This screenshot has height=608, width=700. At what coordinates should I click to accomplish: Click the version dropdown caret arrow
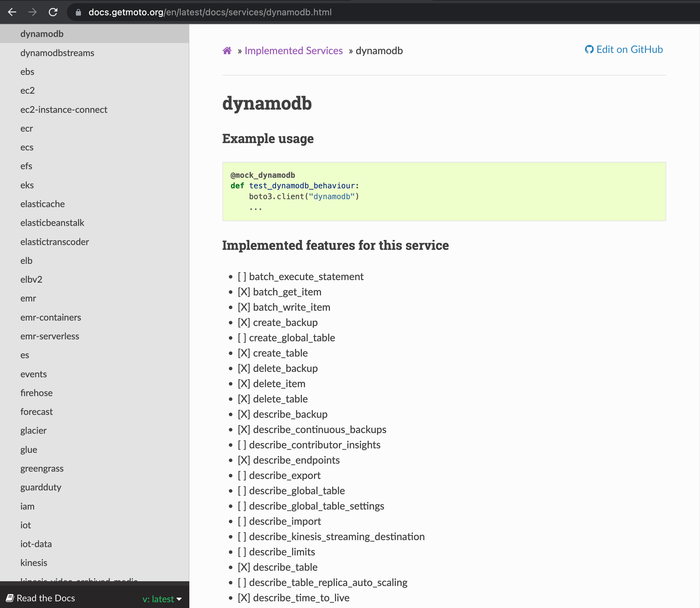click(179, 599)
